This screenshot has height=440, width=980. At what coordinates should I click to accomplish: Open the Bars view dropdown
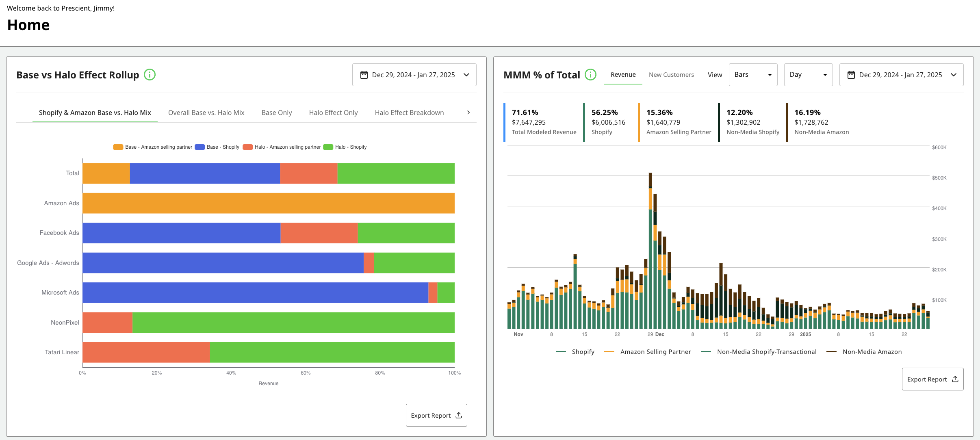coord(753,75)
